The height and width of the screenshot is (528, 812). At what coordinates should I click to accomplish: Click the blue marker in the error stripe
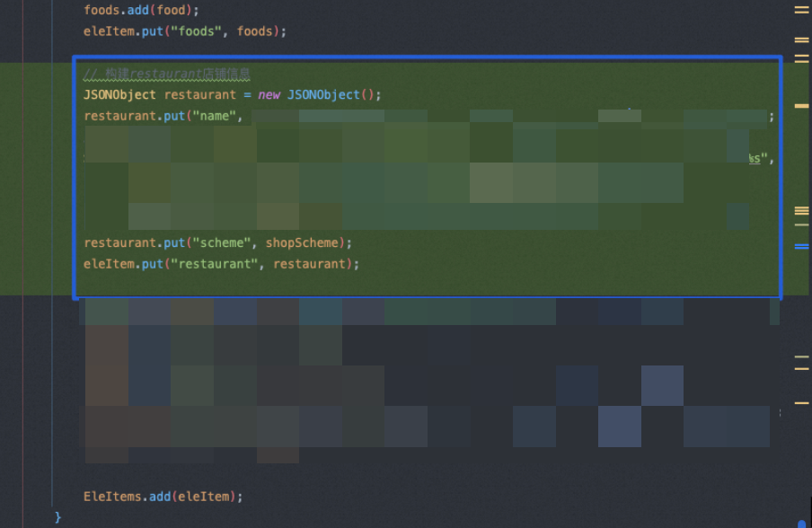pyautogui.click(x=801, y=245)
